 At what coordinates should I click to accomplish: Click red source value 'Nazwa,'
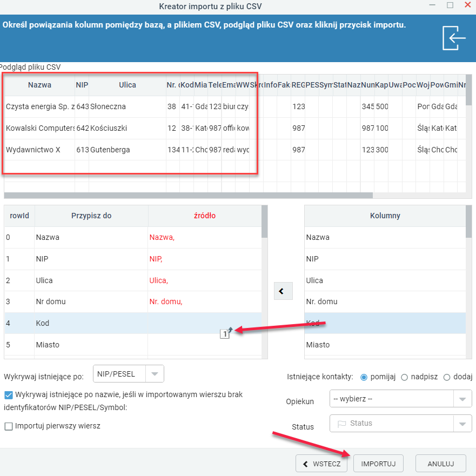click(162, 237)
